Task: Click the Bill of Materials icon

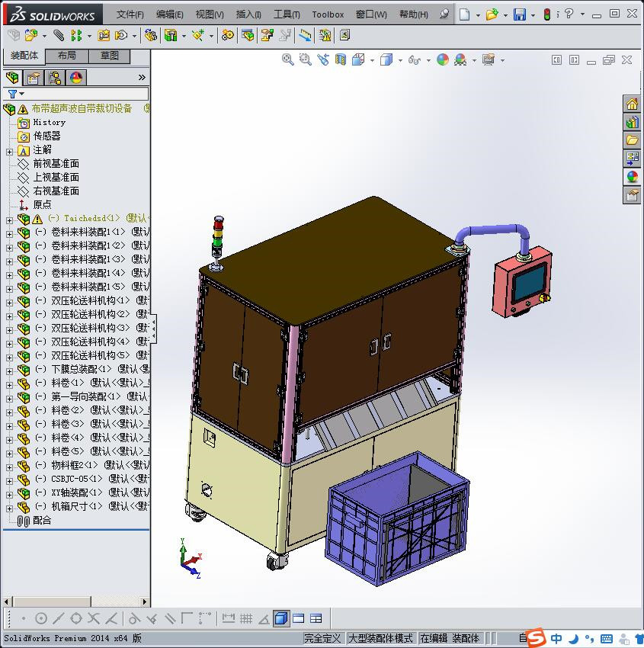Action: 248,36
